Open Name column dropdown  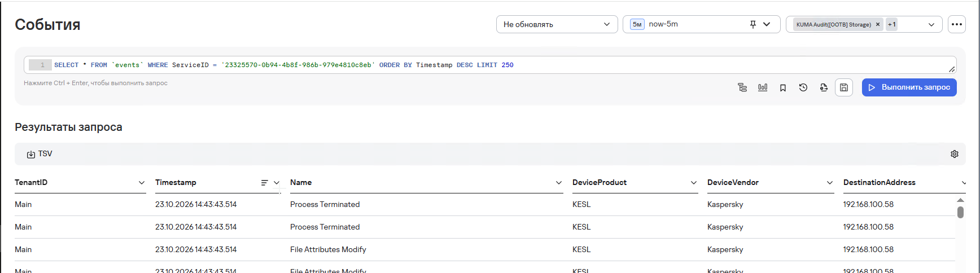(x=559, y=183)
